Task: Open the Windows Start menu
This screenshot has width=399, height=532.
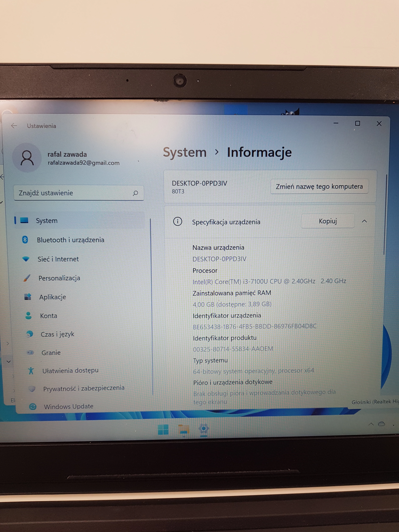Action: coord(163,429)
